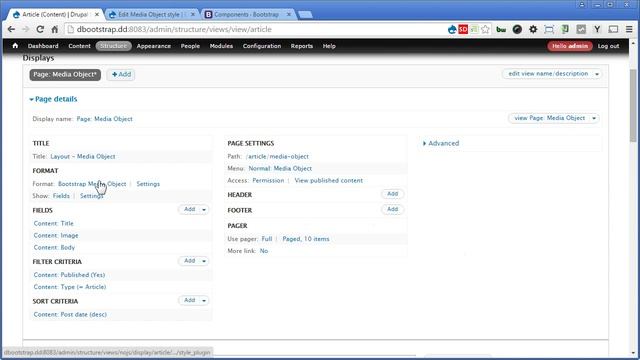Image resolution: width=640 pixels, height=360 pixels.
Task: Open the Structure admin menu
Action: pyautogui.click(x=113, y=46)
